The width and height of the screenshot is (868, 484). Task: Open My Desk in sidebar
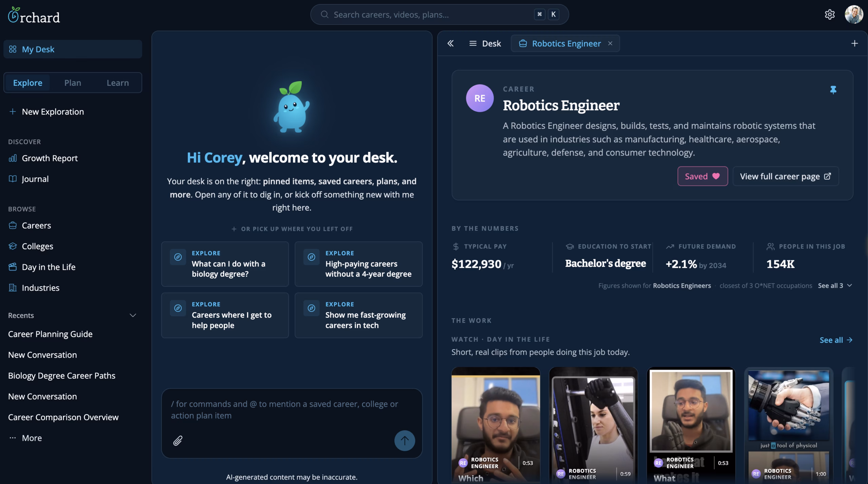[73, 49]
